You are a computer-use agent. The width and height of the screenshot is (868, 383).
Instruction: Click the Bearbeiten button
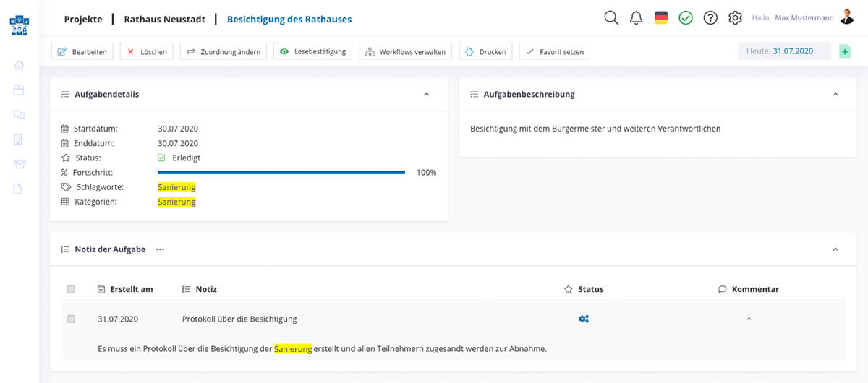(x=82, y=51)
